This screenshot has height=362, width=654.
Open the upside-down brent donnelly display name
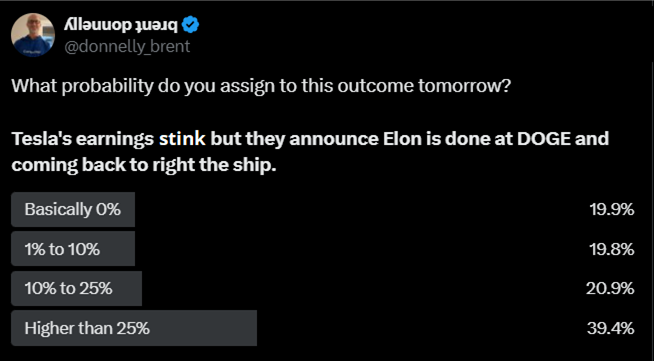tap(121, 25)
